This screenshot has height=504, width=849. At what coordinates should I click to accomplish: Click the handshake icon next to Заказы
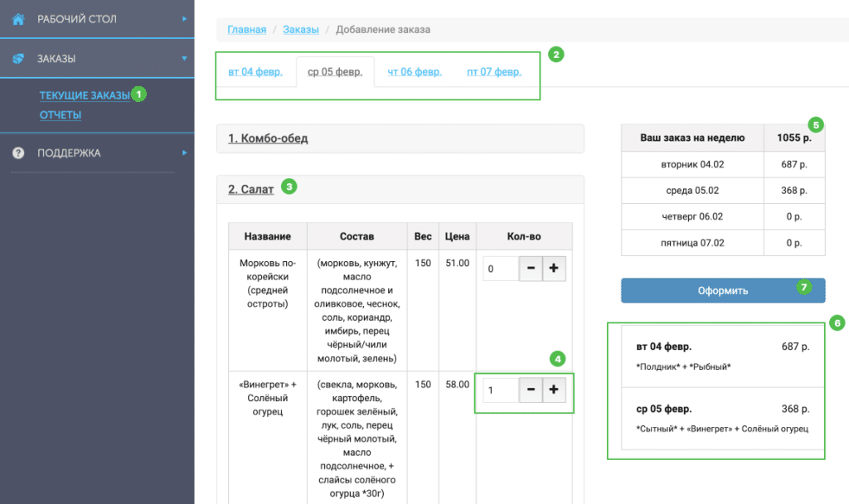[x=19, y=59]
